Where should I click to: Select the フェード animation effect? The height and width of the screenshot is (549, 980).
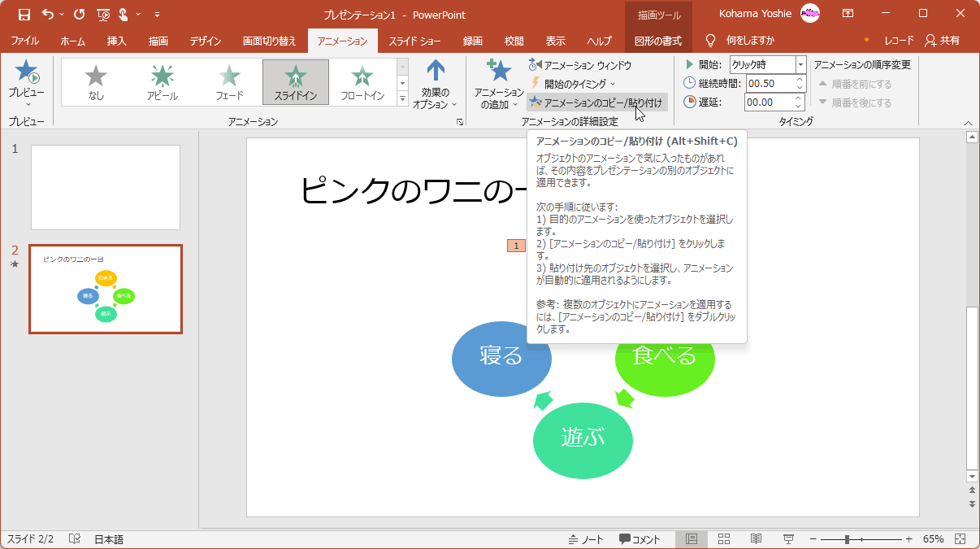click(230, 81)
